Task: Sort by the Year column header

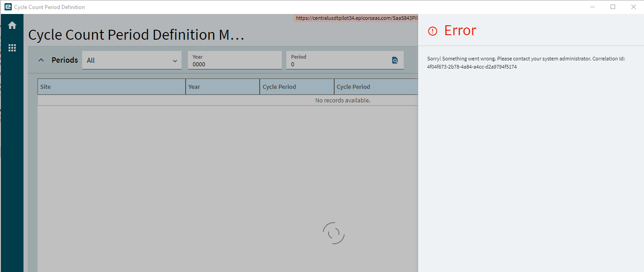Action: (x=223, y=87)
